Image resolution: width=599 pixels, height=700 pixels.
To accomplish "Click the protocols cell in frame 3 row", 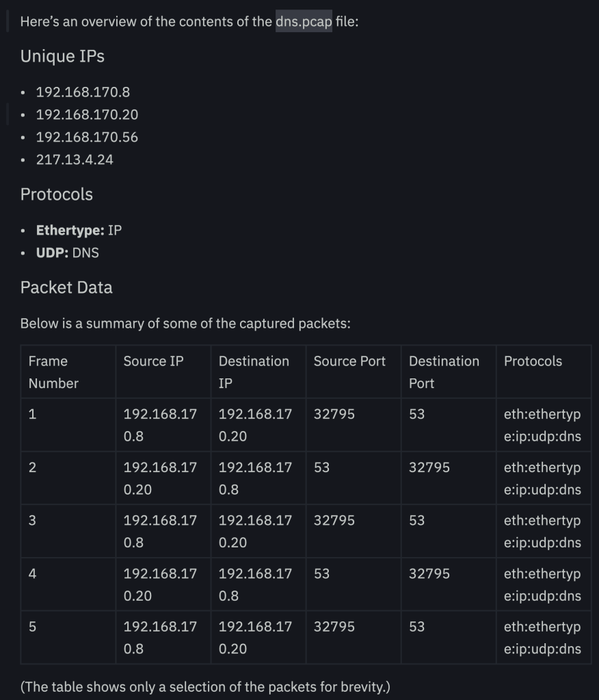I will (x=542, y=531).
